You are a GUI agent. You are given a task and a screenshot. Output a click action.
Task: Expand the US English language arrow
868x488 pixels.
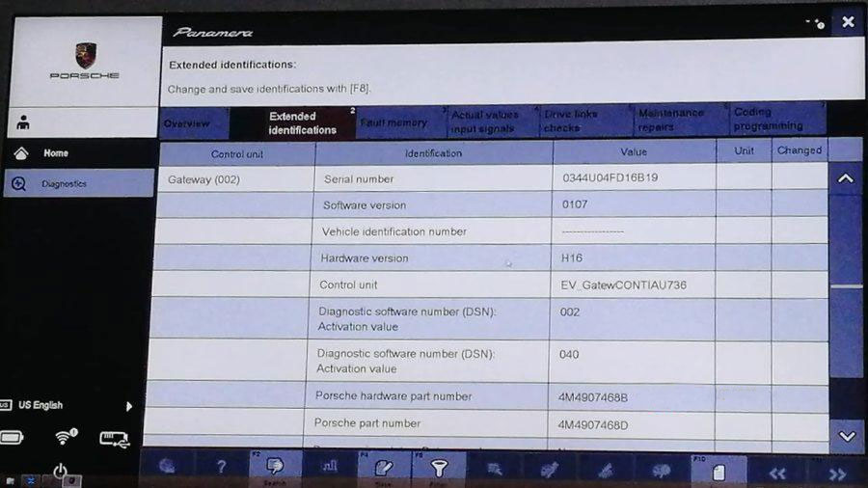click(129, 406)
